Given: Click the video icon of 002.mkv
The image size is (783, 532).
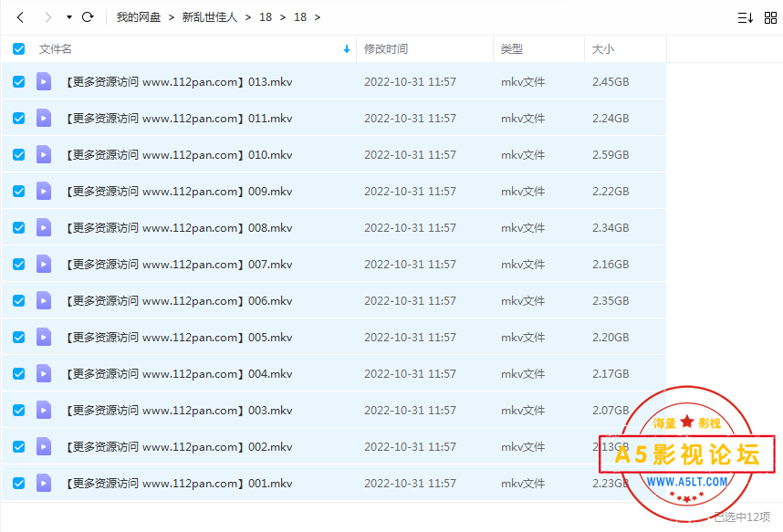Looking at the screenshot, I should 44,446.
